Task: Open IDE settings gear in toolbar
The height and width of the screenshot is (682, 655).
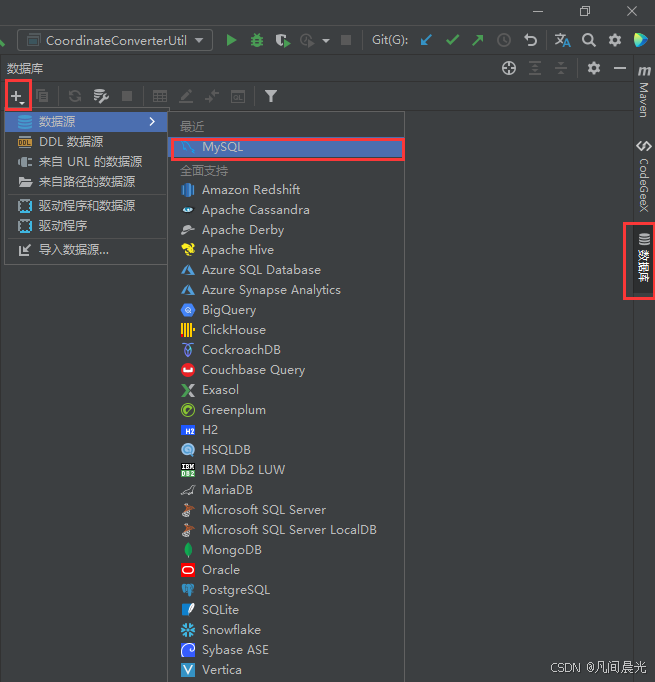Action: (615, 40)
